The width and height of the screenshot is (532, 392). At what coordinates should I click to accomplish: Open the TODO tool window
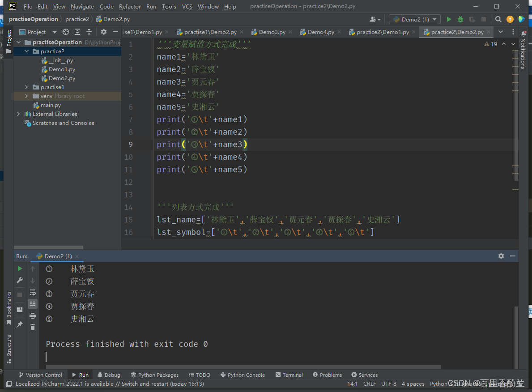coord(200,375)
